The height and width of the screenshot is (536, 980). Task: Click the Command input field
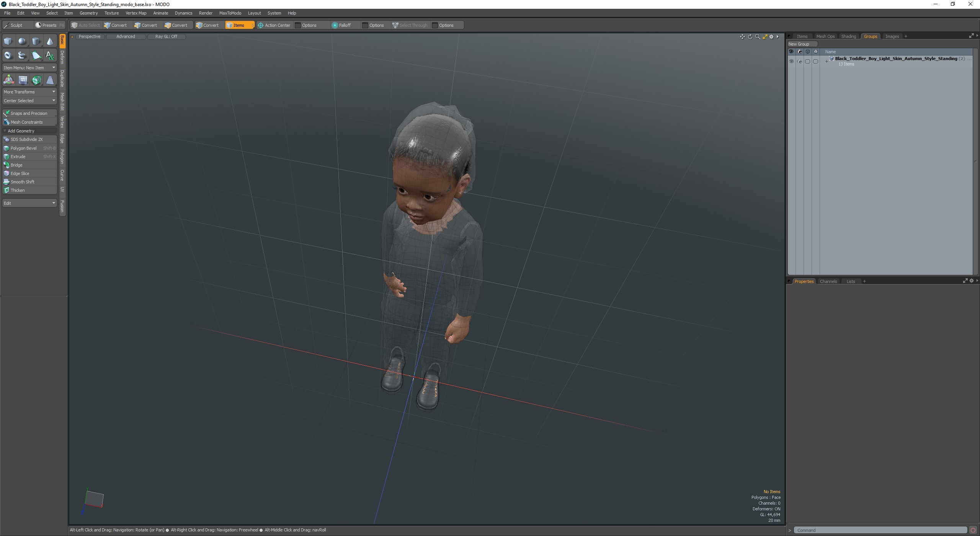(880, 530)
